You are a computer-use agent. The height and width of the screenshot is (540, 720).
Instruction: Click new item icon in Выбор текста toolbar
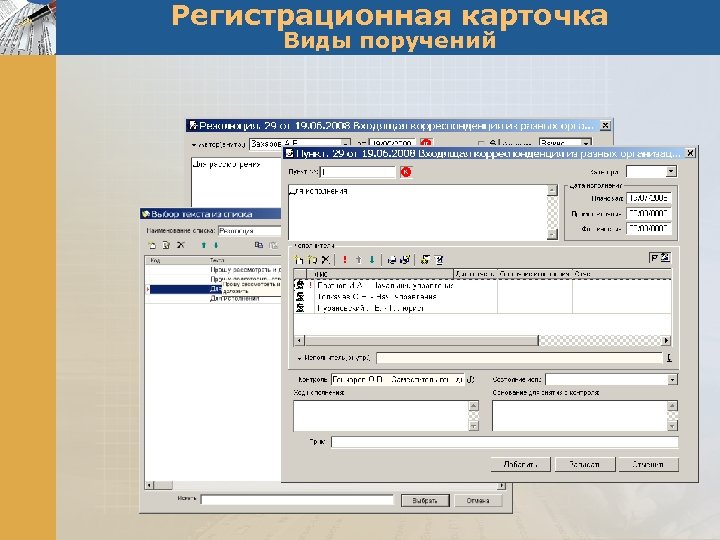(152, 245)
